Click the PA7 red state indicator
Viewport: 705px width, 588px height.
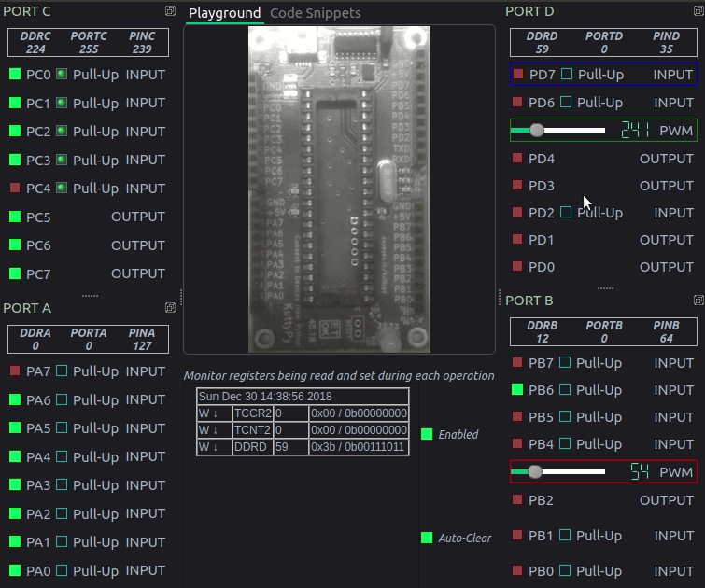pos(15,371)
